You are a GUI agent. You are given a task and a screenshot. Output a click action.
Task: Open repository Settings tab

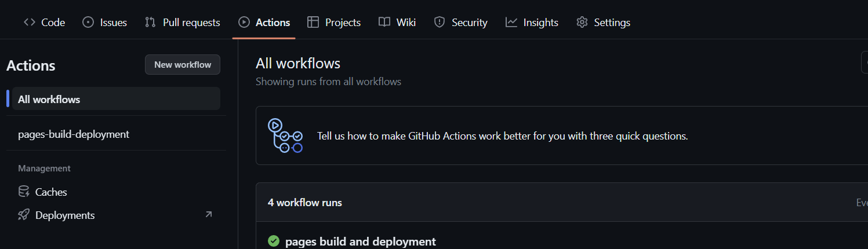click(x=603, y=23)
